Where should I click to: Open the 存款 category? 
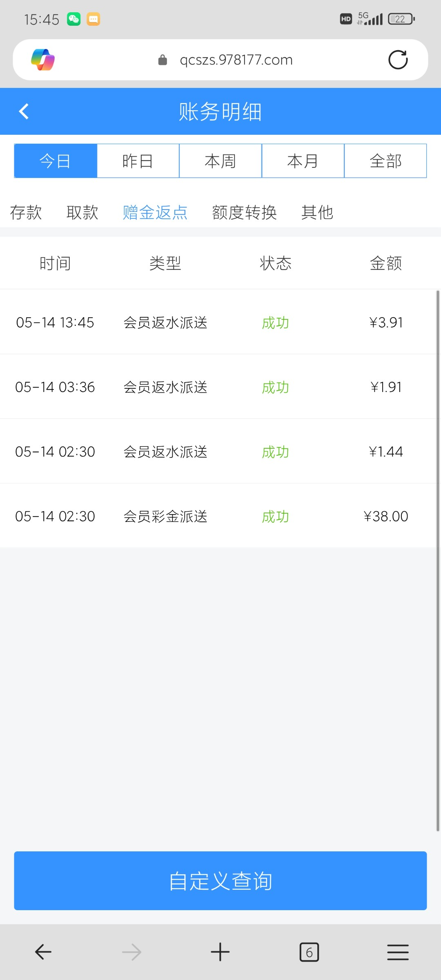(26, 212)
